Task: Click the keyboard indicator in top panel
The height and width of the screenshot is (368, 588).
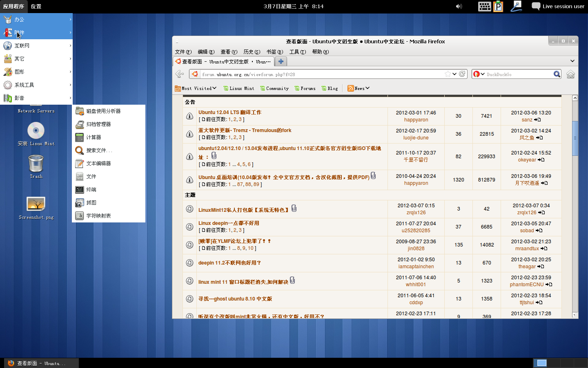Action: point(485,6)
